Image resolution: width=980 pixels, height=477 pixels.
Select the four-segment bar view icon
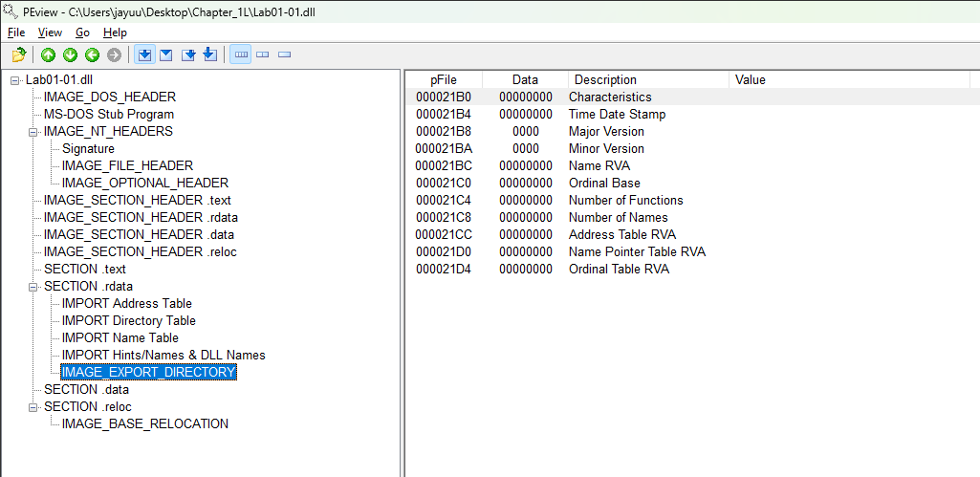pyautogui.click(x=241, y=55)
